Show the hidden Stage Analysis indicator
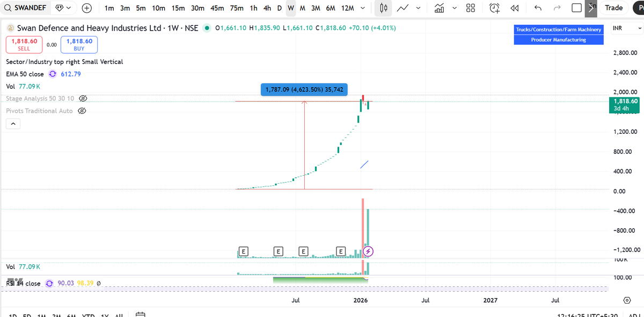This screenshot has height=317, width=644. click(x=83, y=99)
